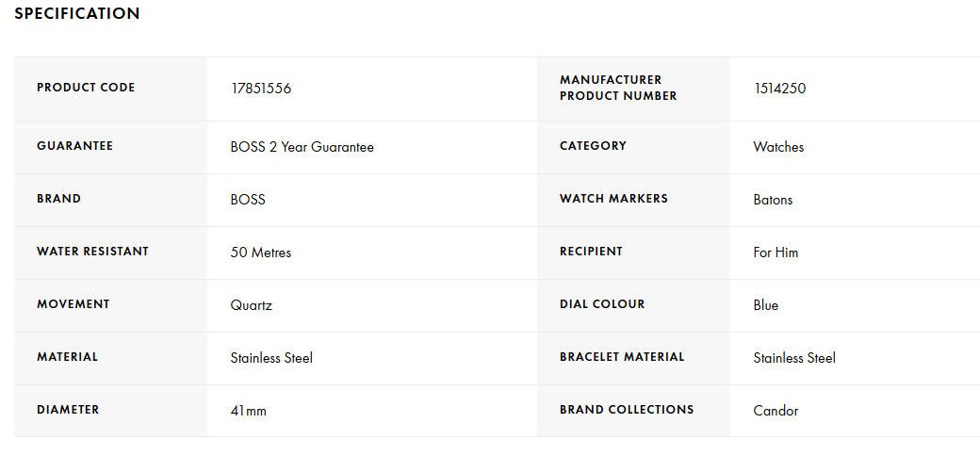This screenshot has width=980, height=456.
Task: Click the For Him recipient value
Action: pyautogui.click(x=776, y=252)
